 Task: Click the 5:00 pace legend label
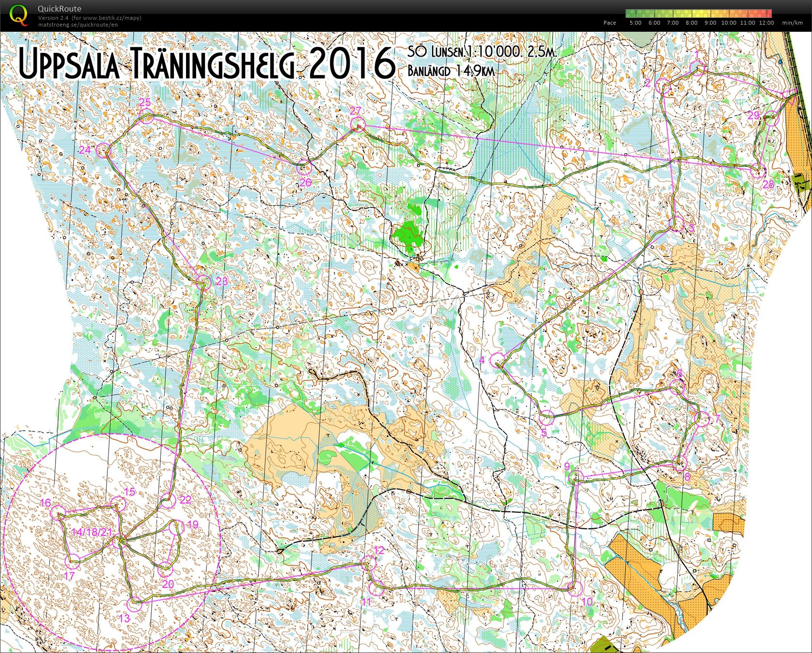click(x=635, y=23)
